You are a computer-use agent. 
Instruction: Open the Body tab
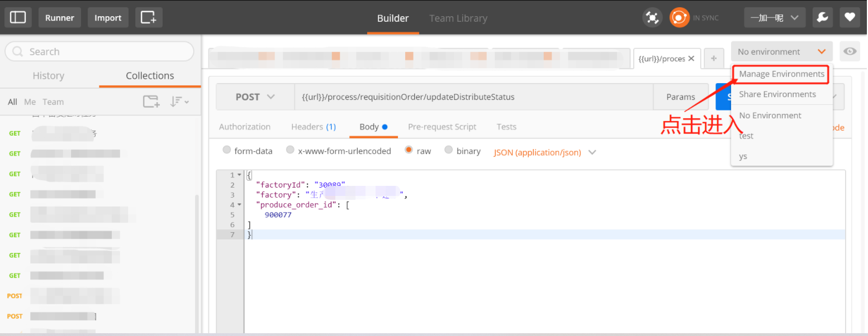[x=373, y=127]
